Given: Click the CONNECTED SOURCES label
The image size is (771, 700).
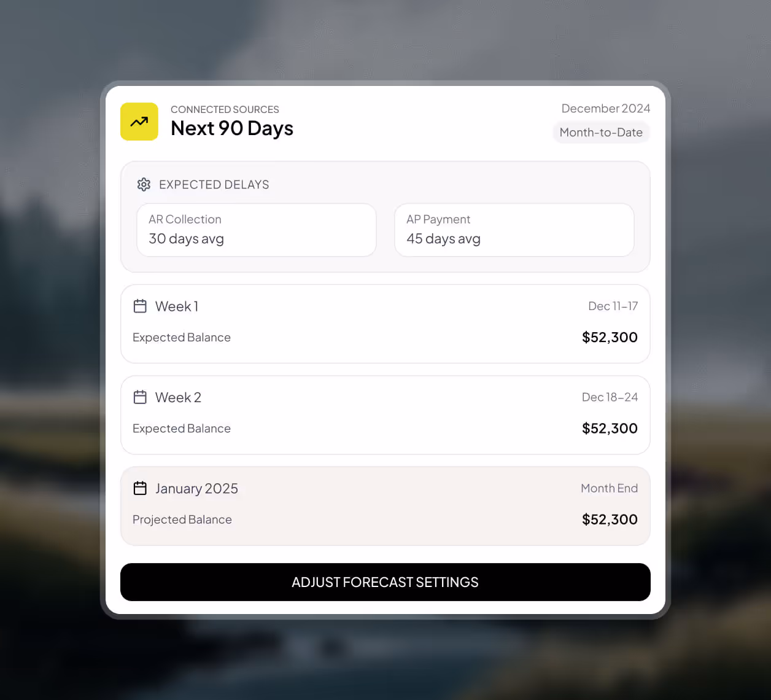Looking at the screenshot, I should coord(225,109).
